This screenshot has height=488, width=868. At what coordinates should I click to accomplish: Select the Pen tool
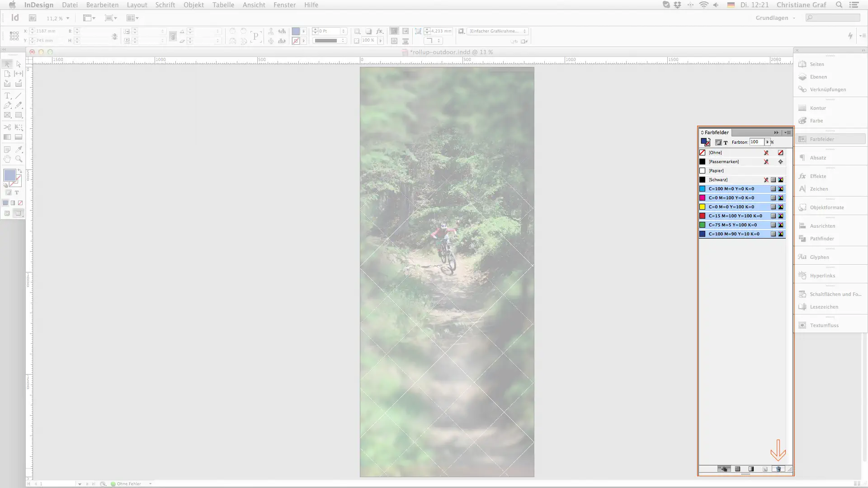pyautogui.click(x=7, y=105)
